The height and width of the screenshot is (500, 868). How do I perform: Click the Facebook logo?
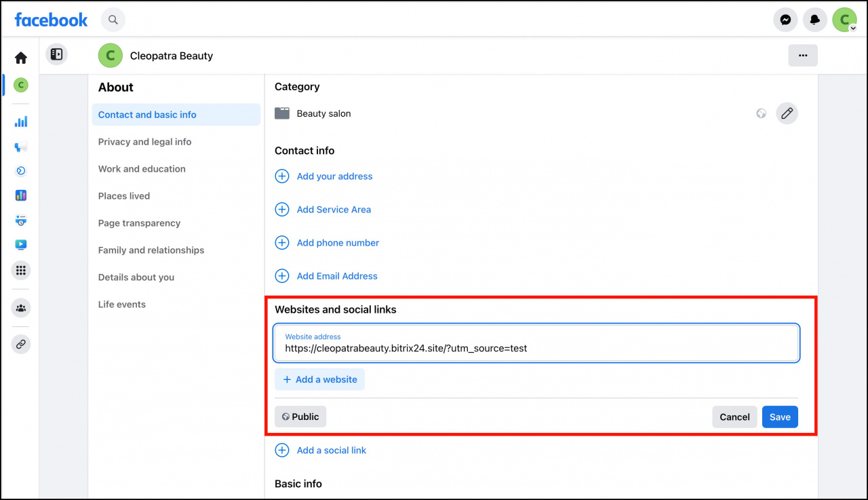51,20
